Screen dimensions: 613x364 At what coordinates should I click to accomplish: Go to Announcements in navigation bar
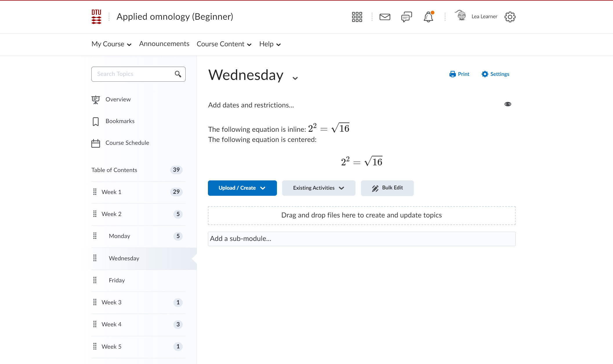point(164,44)
